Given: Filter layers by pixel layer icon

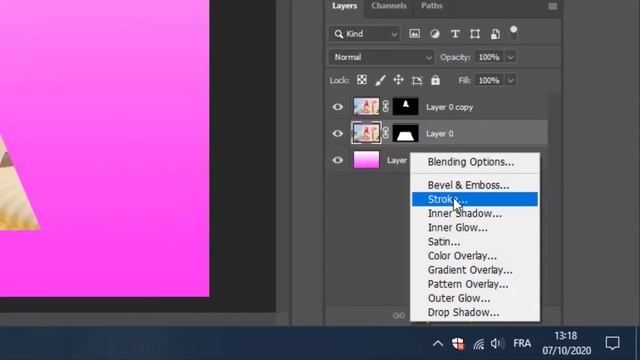Looking at the screenshot, I should tap(414, 34).
